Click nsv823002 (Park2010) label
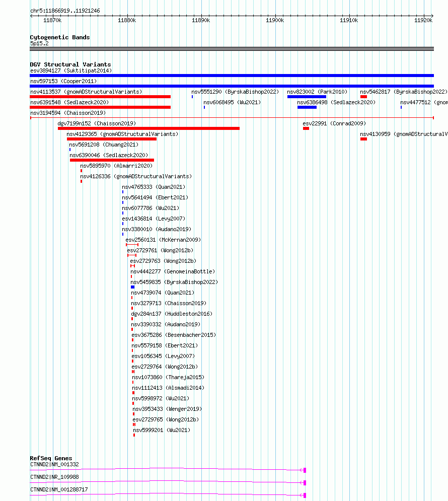This screenshot has height=501, width=448. coord(317,92)
